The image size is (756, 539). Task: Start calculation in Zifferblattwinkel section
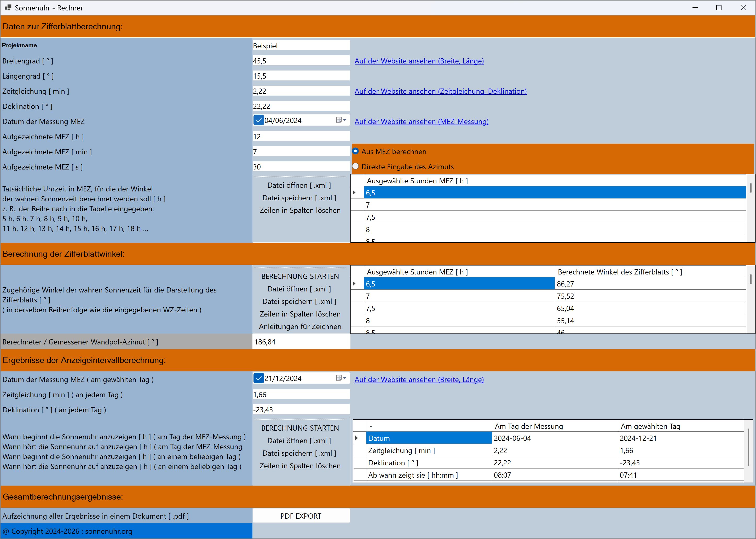[300, 276]
